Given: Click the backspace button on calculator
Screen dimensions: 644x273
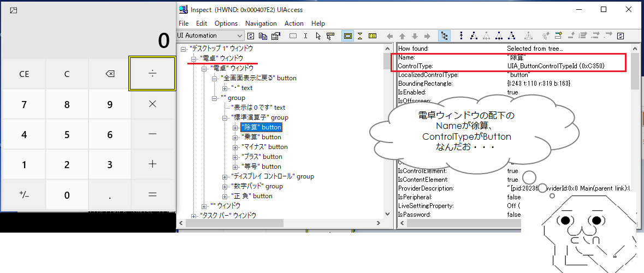Looking at the screenshot, I should [x=110, y=74].
